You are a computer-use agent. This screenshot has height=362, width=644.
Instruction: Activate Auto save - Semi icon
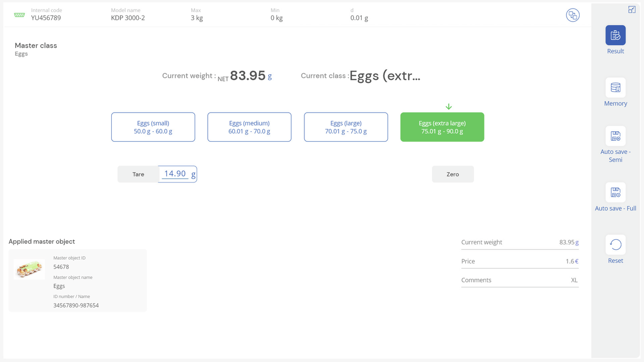[615, 136]
